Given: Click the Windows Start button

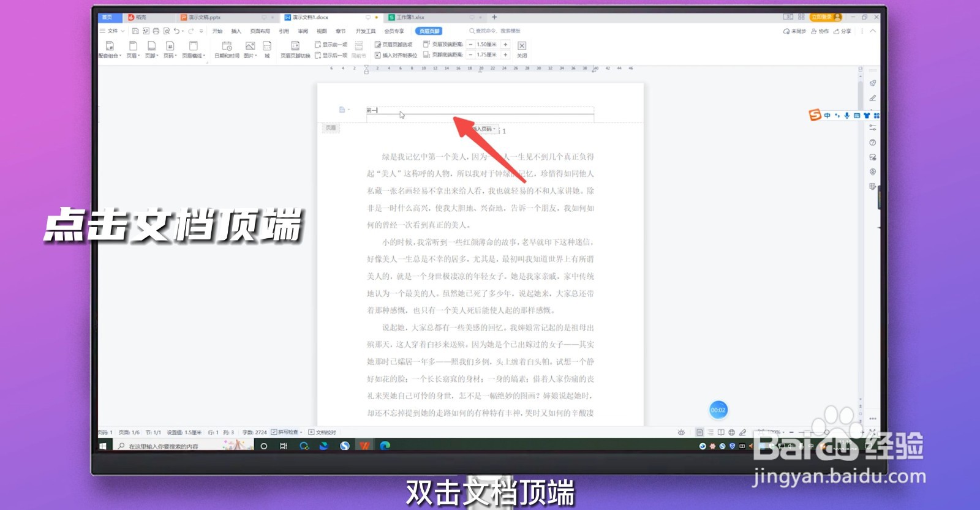Looking at the screenshot, I should coord(103,446).
